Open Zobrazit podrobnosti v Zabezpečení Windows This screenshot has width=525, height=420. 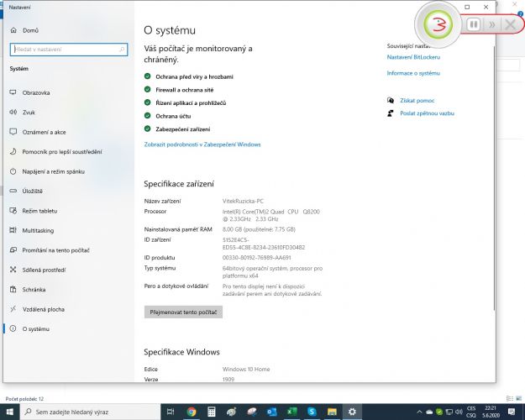tap(202, 144)
